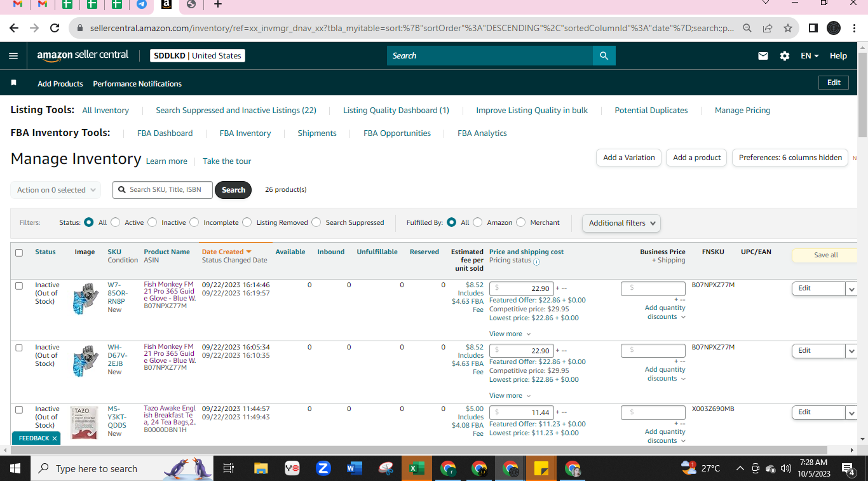Select Fulfilled By Amazon radio button

click(x=478, y=222)
